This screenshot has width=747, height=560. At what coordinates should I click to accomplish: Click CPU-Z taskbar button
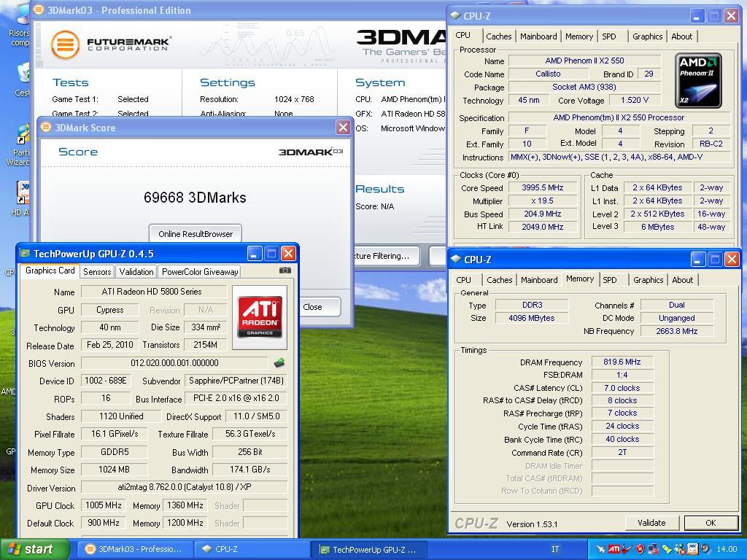click(x=252, y=549)
